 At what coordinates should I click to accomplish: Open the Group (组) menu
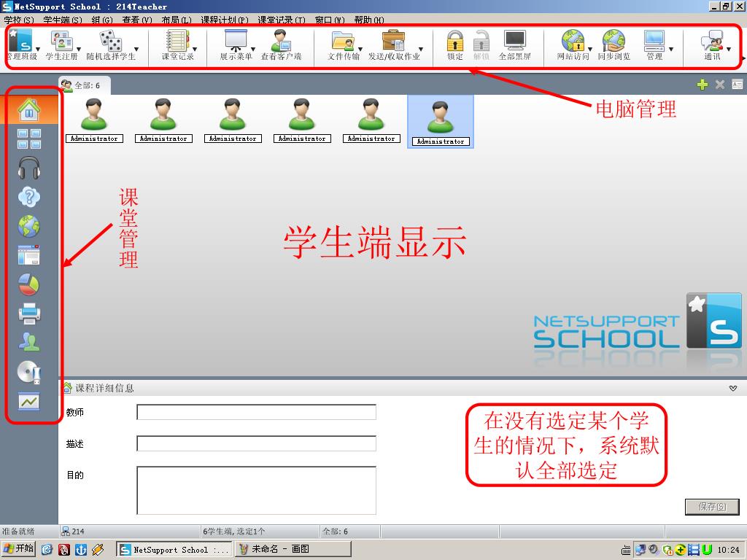[102, 20]
